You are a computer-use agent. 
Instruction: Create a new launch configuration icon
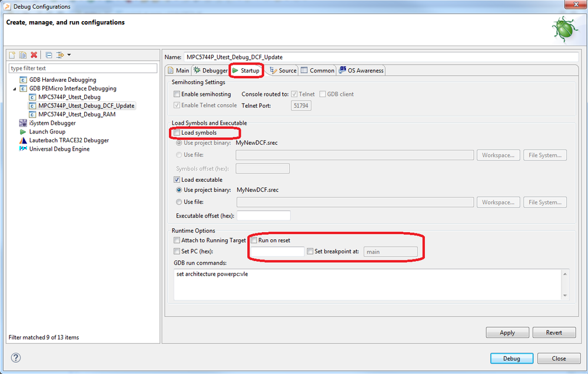point(12,55)
